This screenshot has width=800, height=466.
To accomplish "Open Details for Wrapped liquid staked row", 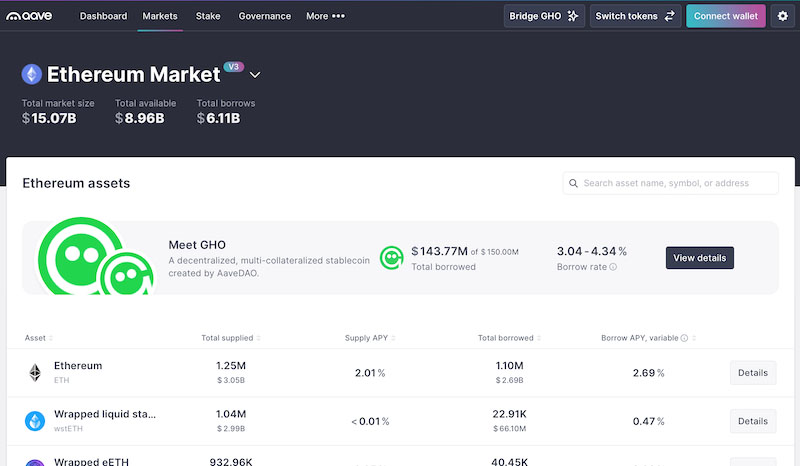I will coord(753,421).
